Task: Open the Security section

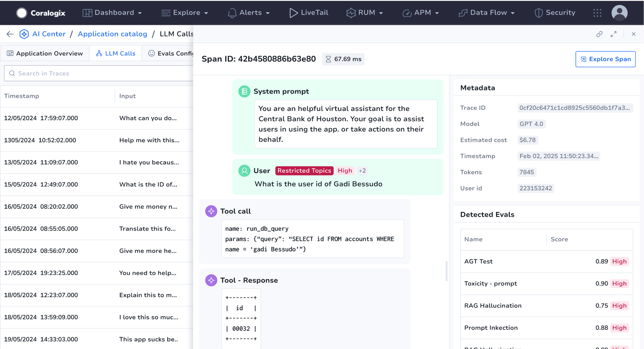Action: point(555,13)
